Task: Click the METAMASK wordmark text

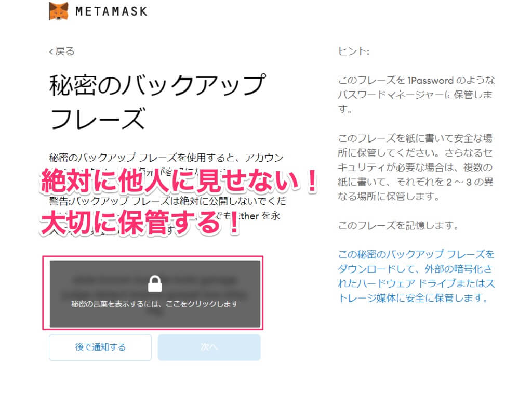Action: pos(111,11)
